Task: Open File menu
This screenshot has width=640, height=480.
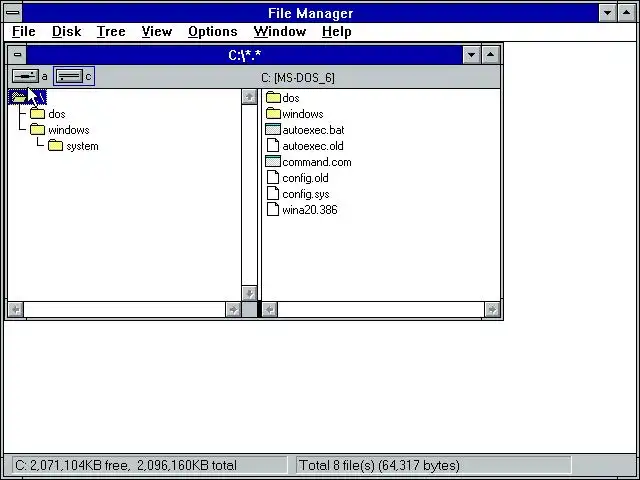Action: pyautogui.click(x=24, y=31)
